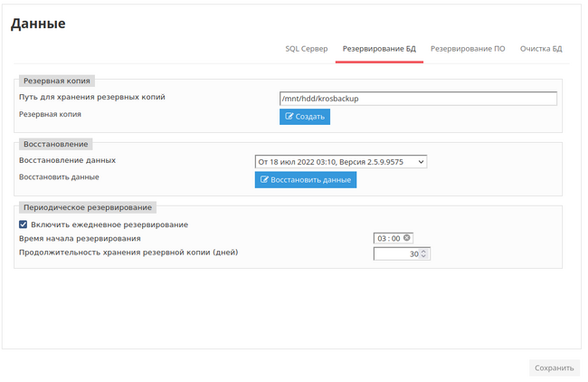Viewport: 588px width, 382px height.
Task: Click the edit icon on Восстановить данные button
Action: click(x=264, y=180)
